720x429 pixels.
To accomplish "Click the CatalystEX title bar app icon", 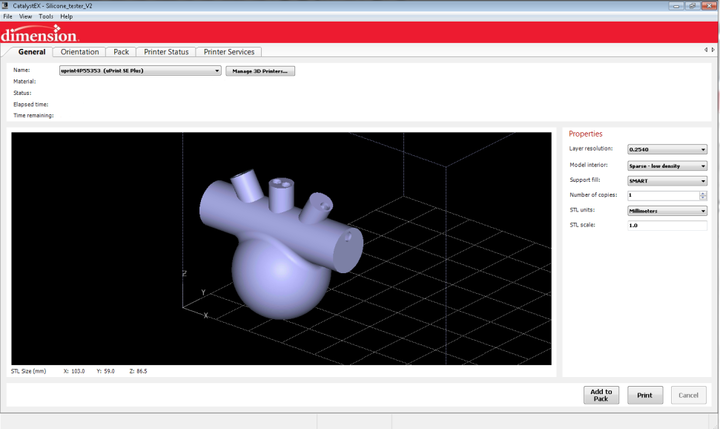I will (5, 6).
